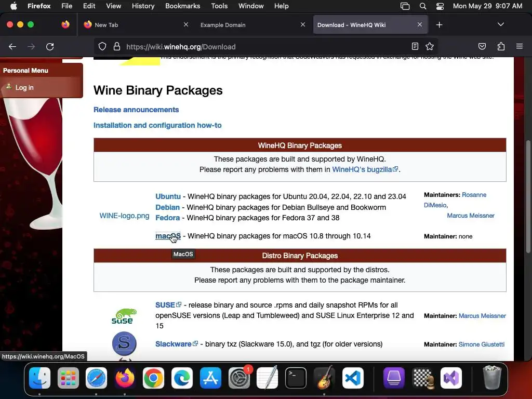Close the New Tab tab

pos(186,24)
